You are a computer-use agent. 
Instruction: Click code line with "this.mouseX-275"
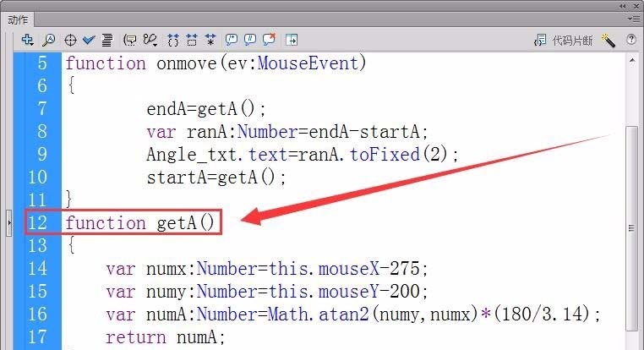(267, 269)
